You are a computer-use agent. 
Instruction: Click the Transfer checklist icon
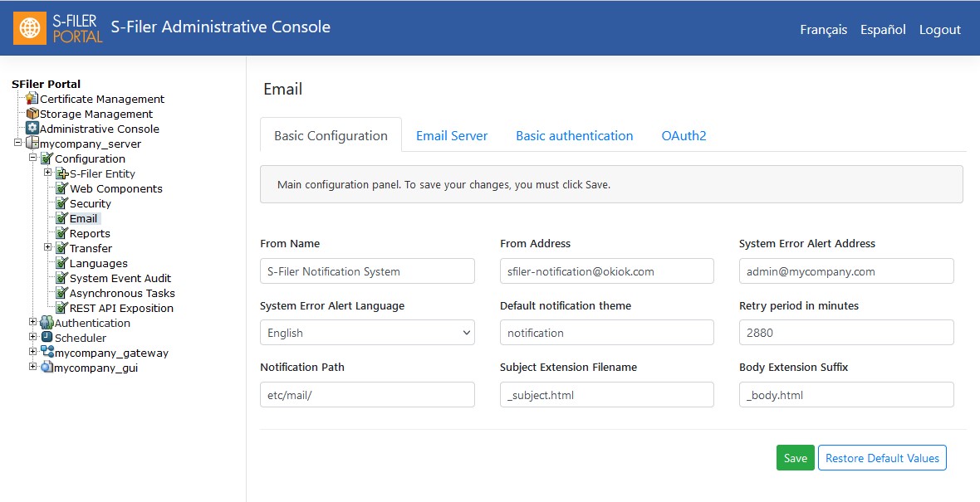click(x=62, y=248)
